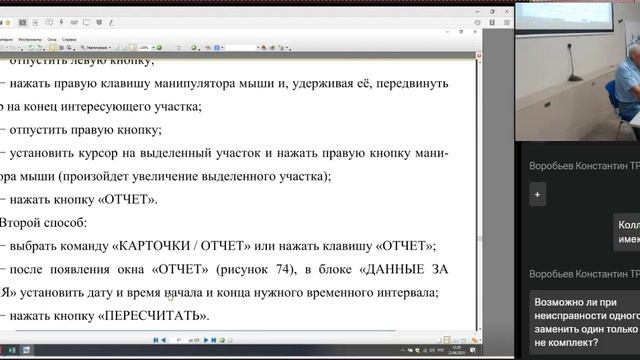Click the blue icon left of search field
Viewport: 640px width, 360px height.
click(x=217, y=48)
